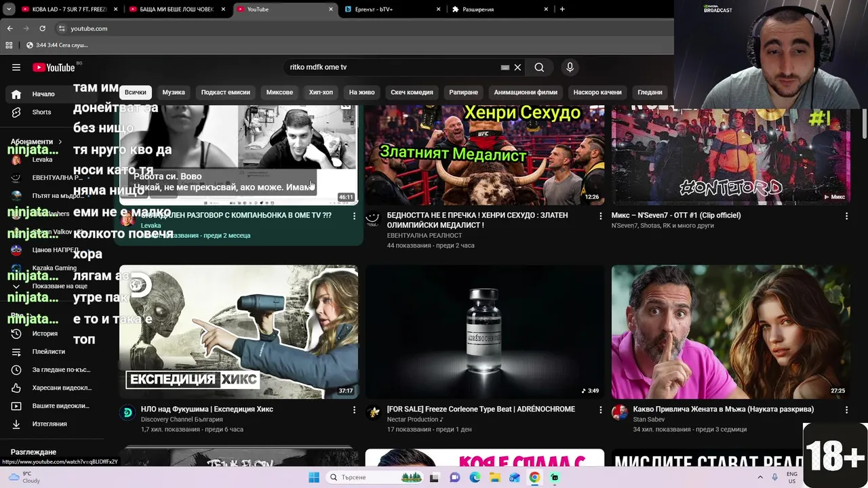Screen dimensions: 868x488
Task: Select the Музика filter chip
Action: coord(174,92)
